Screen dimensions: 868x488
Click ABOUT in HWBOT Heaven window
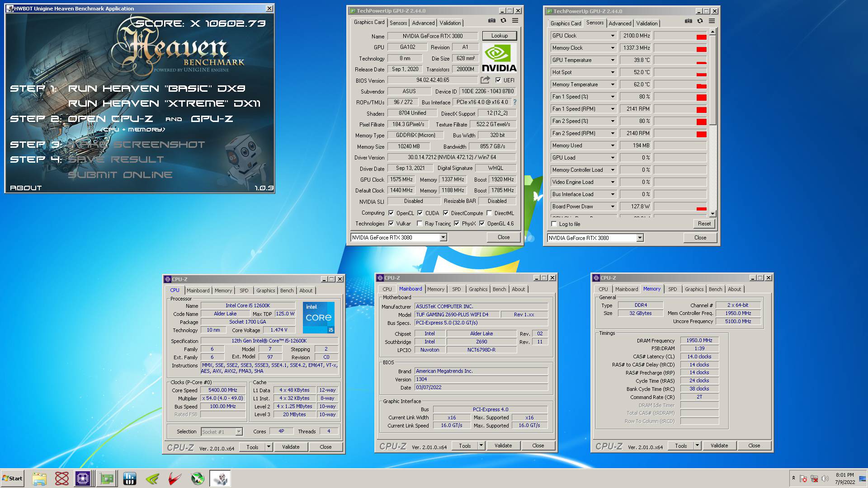coord(26,188)
